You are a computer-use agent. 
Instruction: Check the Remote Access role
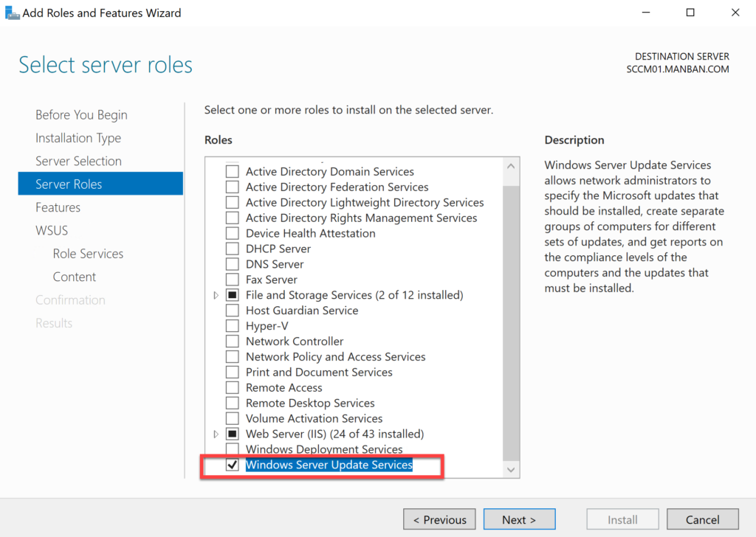pyautogui.click(x=233, y=387)
